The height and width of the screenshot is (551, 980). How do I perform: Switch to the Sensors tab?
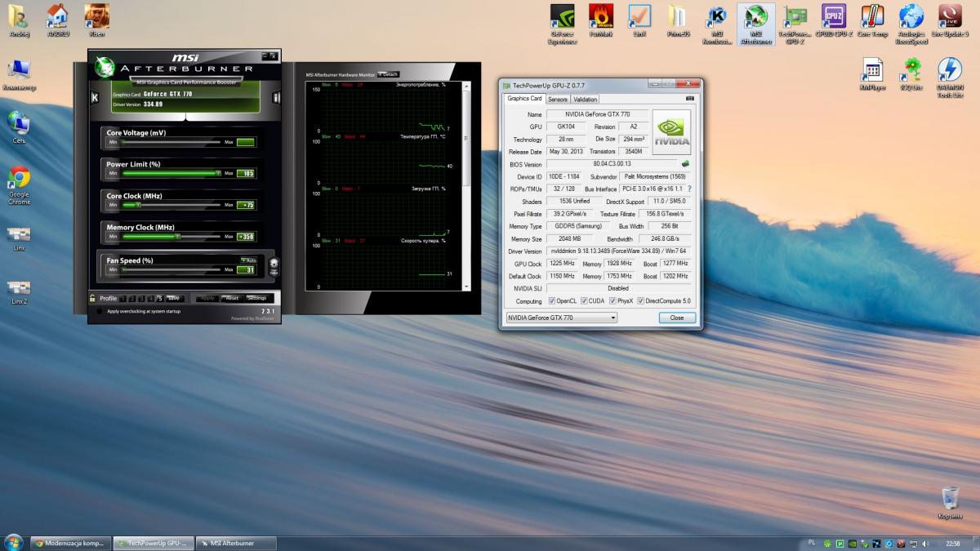click(x=557, y=99)
